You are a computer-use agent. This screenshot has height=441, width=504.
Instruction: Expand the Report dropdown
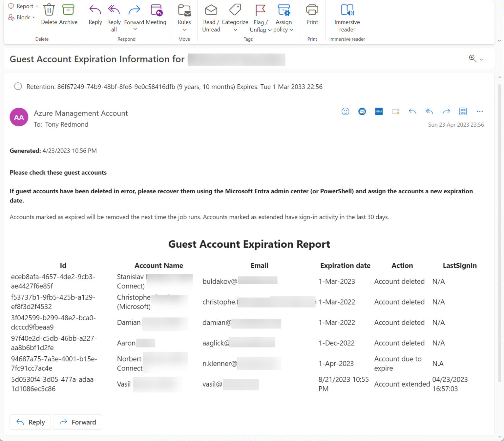[37, 6]
